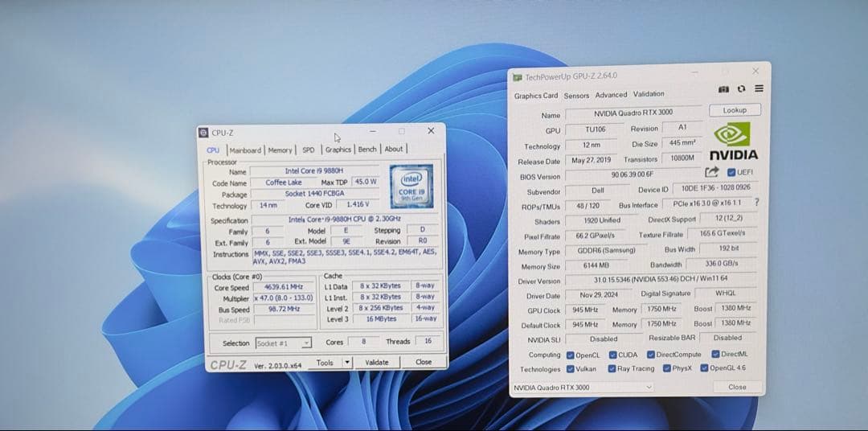
Task: Toggle the CUDA checkbox
Action: click(x=612, y=355)
